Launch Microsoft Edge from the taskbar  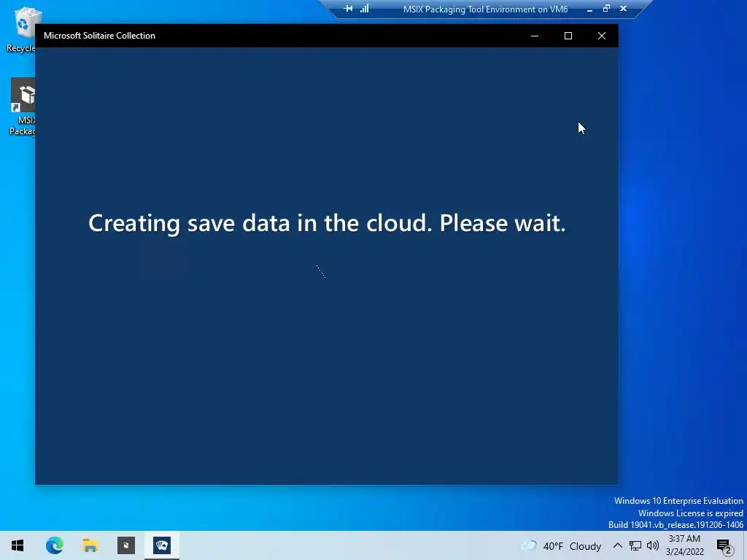tap(54, 545)
